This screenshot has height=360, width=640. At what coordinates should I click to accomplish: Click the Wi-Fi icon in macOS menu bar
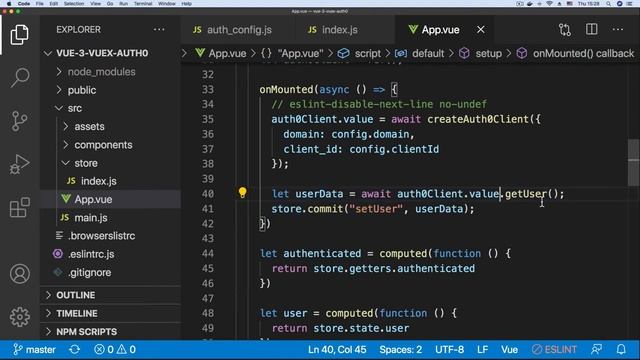tap(549, 3)
